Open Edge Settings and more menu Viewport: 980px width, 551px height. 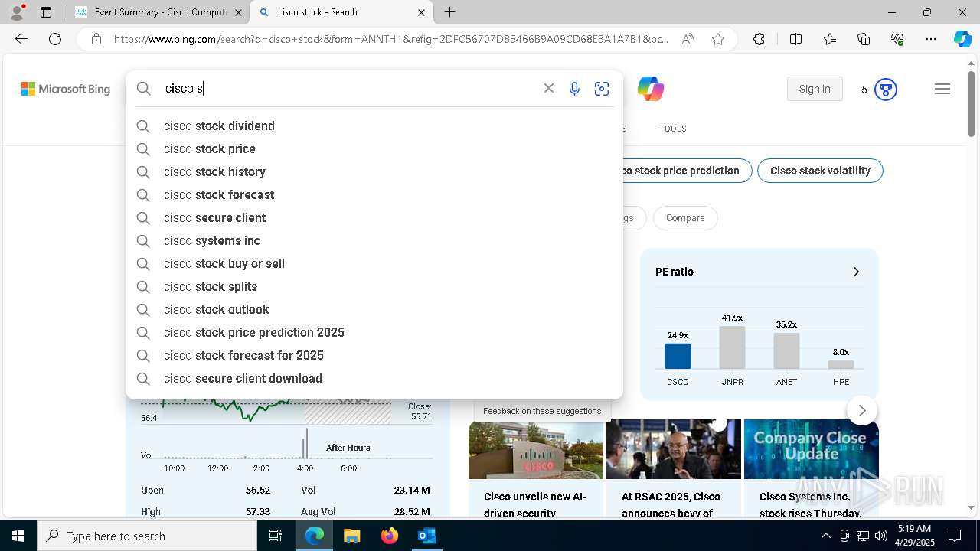coord(931,39)
